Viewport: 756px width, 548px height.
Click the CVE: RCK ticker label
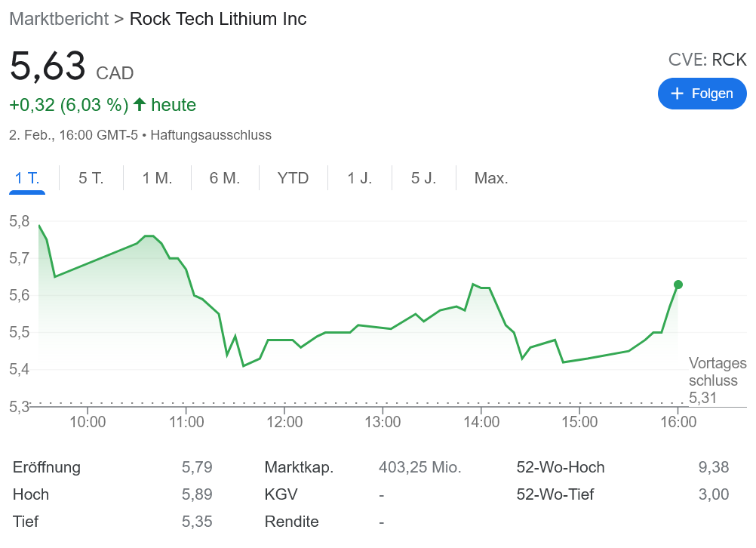point(706,59)
